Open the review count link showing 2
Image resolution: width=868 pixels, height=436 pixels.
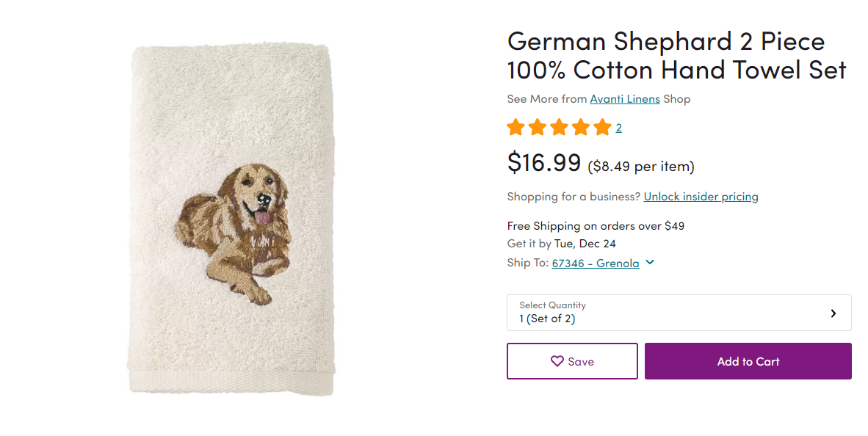619,128
